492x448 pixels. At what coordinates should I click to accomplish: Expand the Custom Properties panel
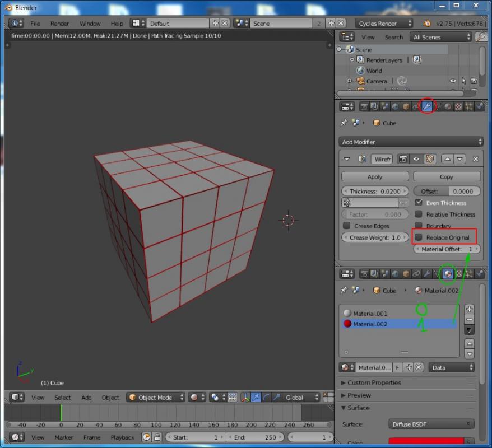point(374,383)
